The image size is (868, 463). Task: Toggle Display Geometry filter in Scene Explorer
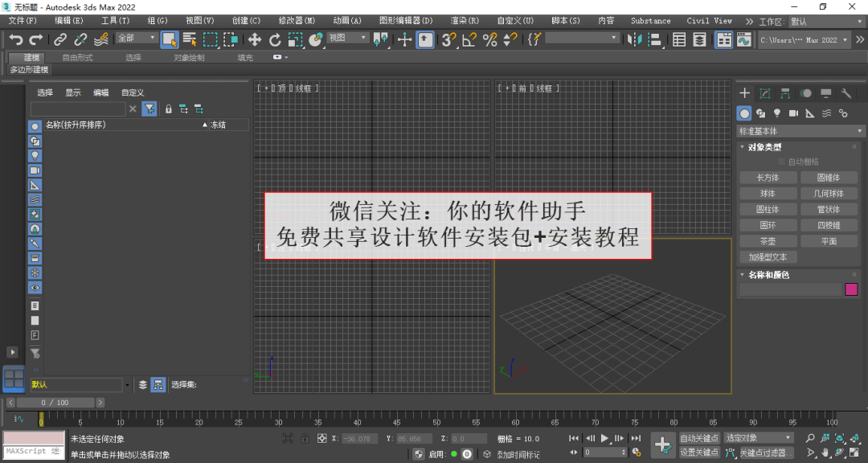(35, 126)
